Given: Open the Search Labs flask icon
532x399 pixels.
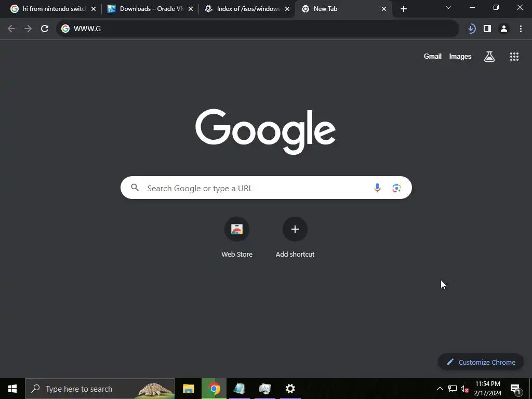Looking at the screenshot, I should click(x=489, y=57).
